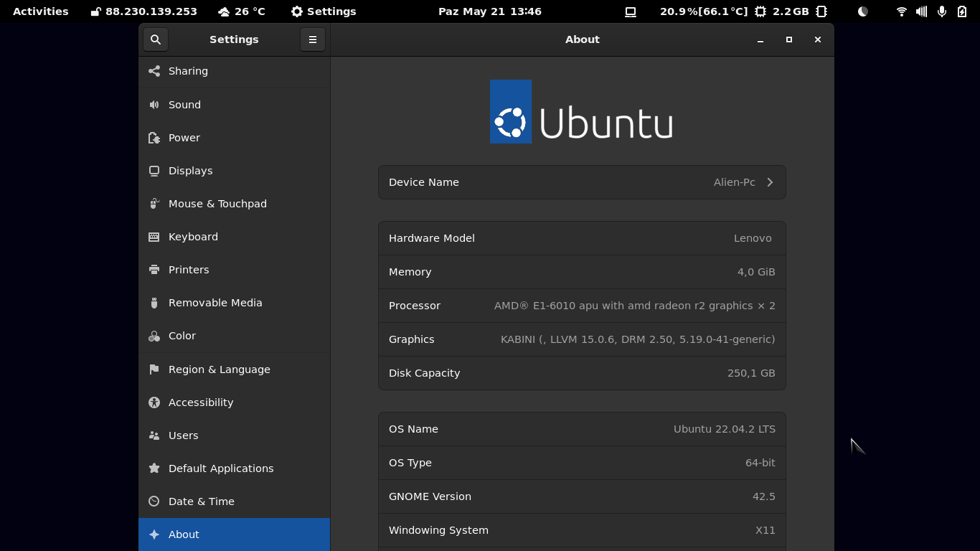Select Keyboard in the sidebar

pyautogui.click(x=235, y=237)
